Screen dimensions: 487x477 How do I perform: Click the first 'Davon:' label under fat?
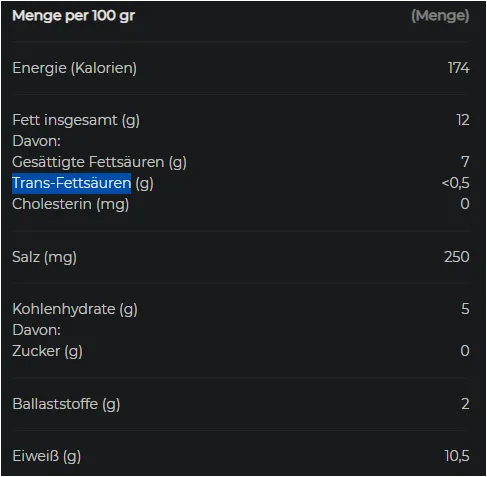coord(37,141)
